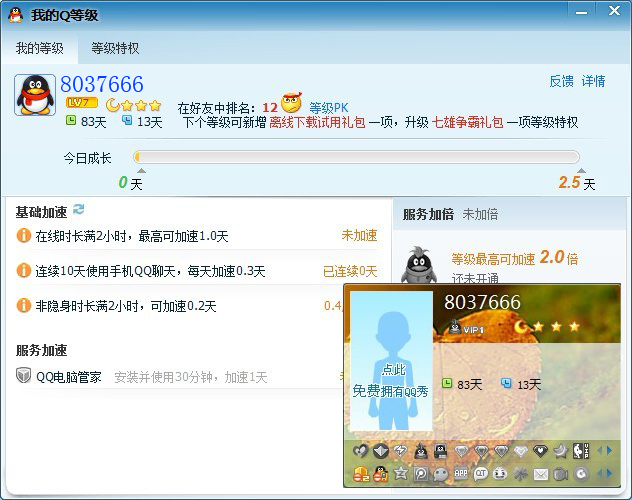This screenshot has height=500, width=632.
Task: Click the 反馈 feedback link
Action: (561, 81)
